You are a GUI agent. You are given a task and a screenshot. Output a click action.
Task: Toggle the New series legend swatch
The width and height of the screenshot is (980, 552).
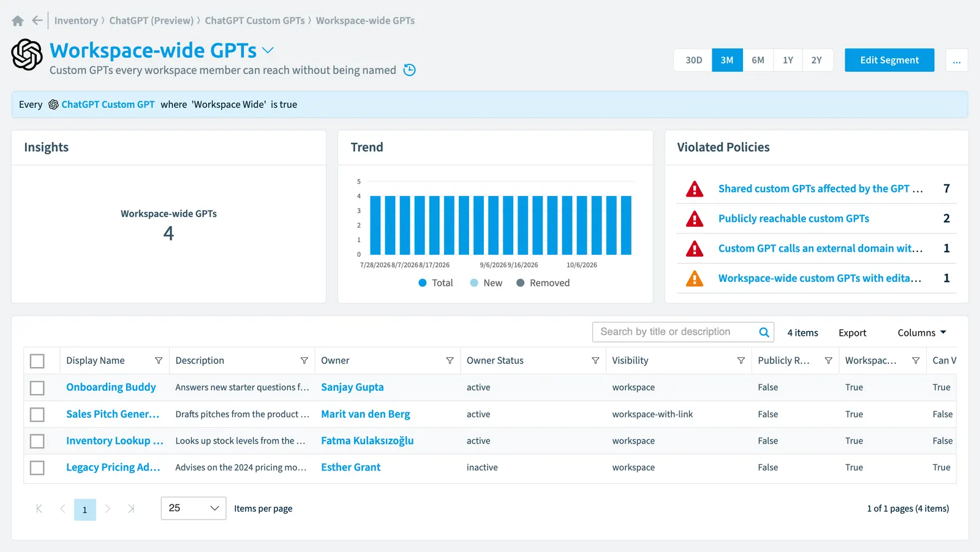click(474, 283)
